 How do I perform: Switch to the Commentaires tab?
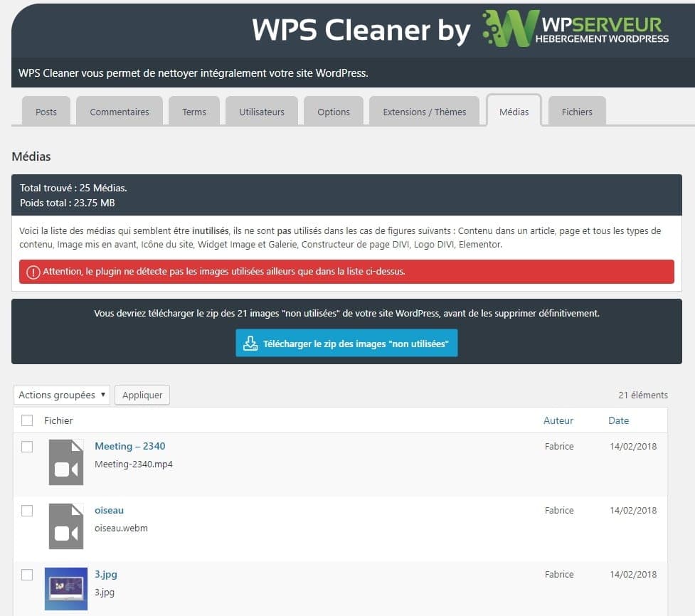pos(119,112)
